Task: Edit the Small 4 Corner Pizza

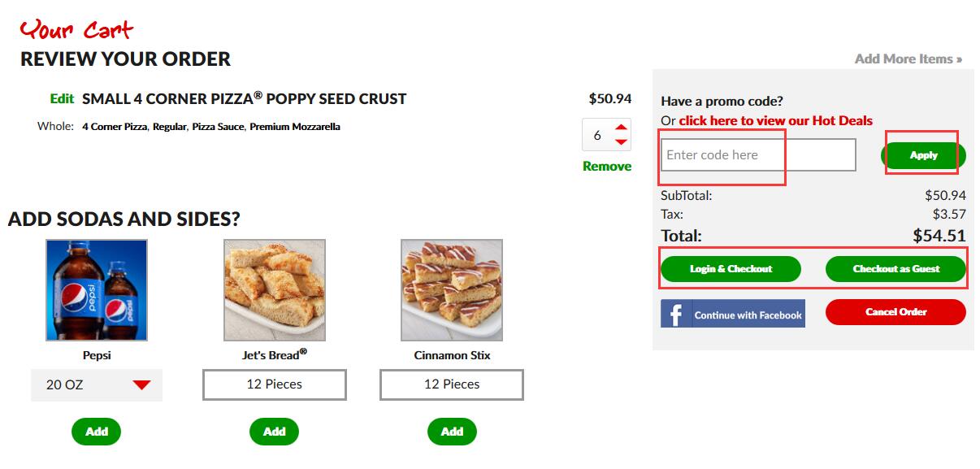Action: (62, 99)
